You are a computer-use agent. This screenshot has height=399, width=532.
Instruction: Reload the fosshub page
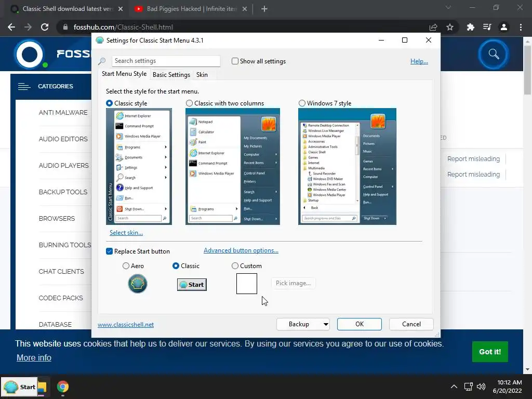click(x=45, y=27)
